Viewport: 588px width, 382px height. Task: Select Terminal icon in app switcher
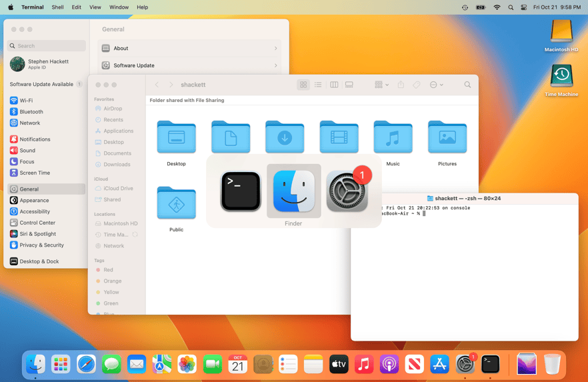pos(241,191)
